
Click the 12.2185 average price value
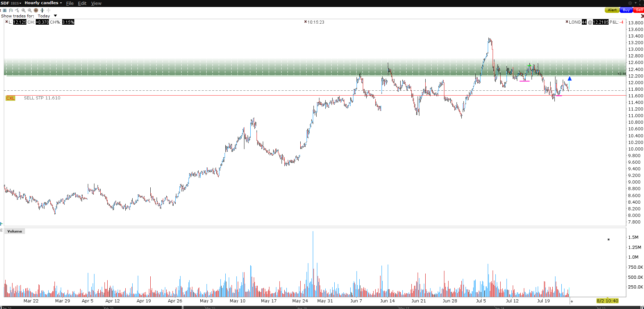pyautogui.click(x=601, y=22)
